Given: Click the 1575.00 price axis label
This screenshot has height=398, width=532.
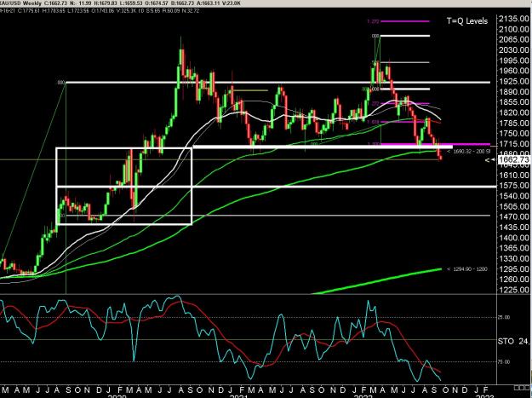Looking at the screenshot, I should coord(514,186).
